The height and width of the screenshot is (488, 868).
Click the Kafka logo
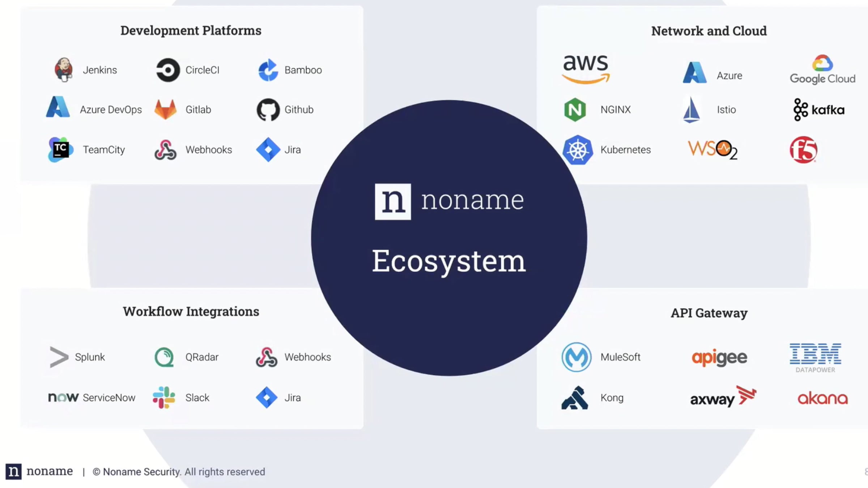tap(819, 110)
